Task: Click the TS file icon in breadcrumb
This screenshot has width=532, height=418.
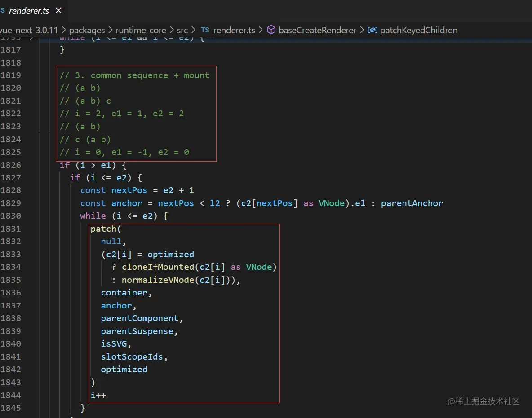Action: 205,30
